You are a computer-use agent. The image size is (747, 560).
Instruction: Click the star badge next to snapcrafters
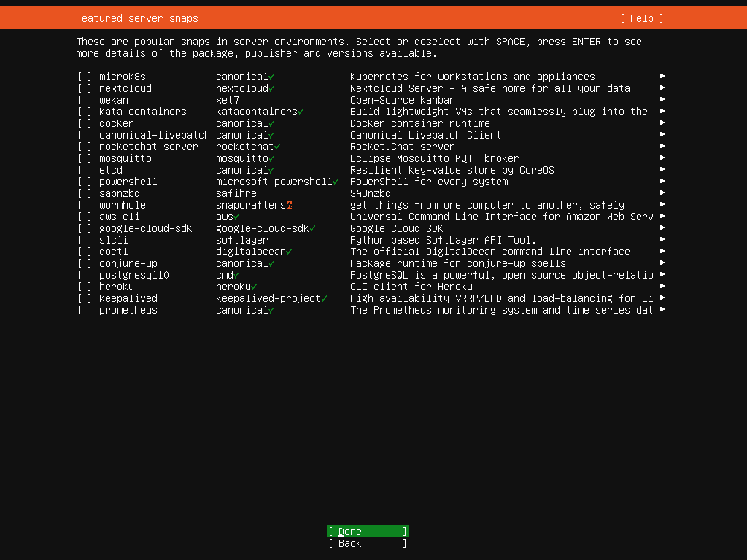point(289,205)
